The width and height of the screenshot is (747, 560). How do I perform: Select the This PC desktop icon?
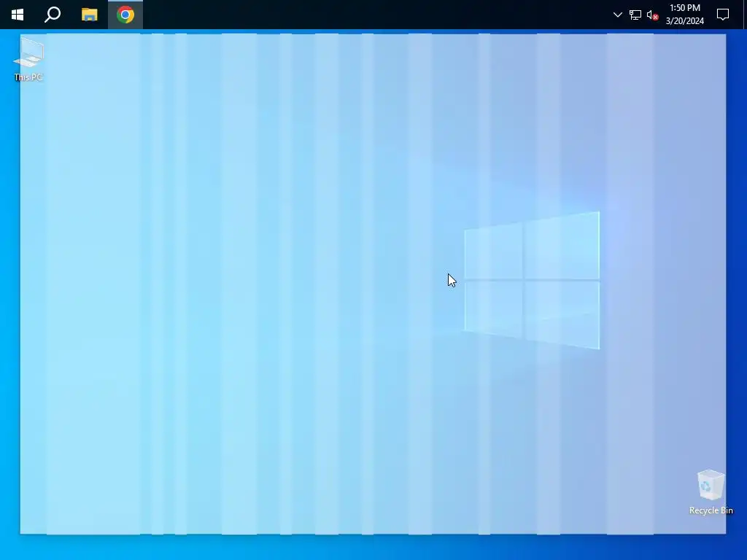[x=28, y=60]
